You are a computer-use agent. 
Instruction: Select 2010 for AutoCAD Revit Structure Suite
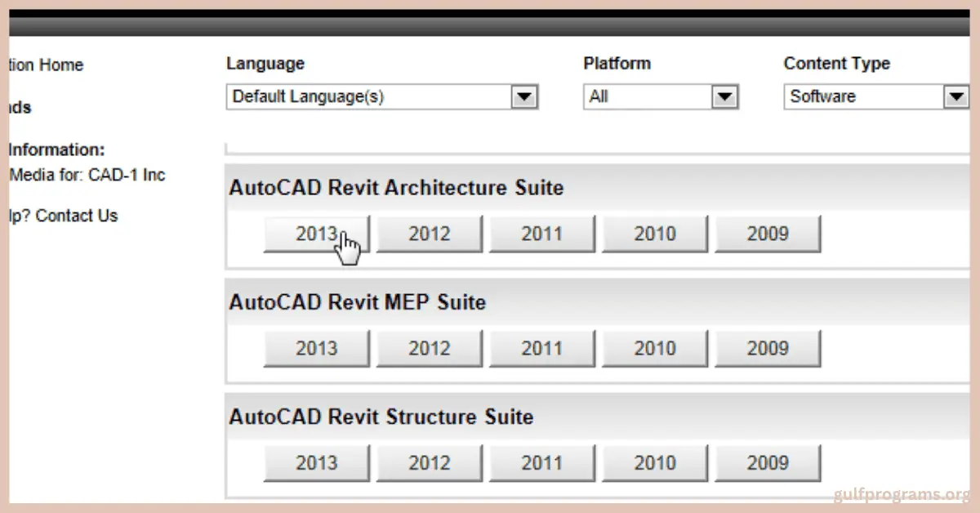655,462
